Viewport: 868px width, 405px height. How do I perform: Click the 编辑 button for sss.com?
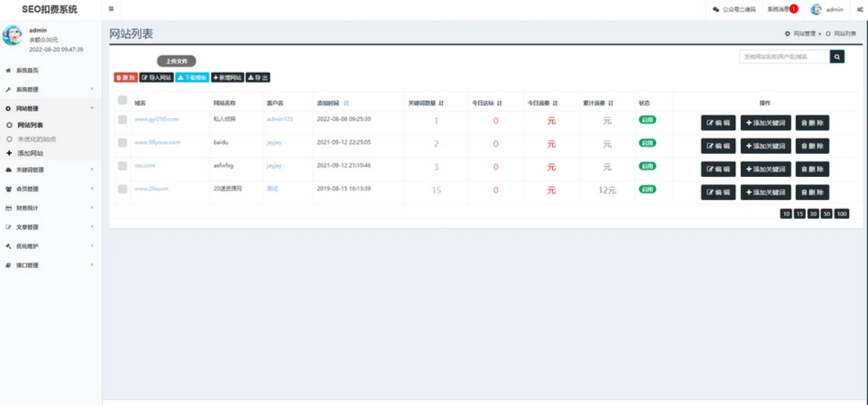(718, 169)
